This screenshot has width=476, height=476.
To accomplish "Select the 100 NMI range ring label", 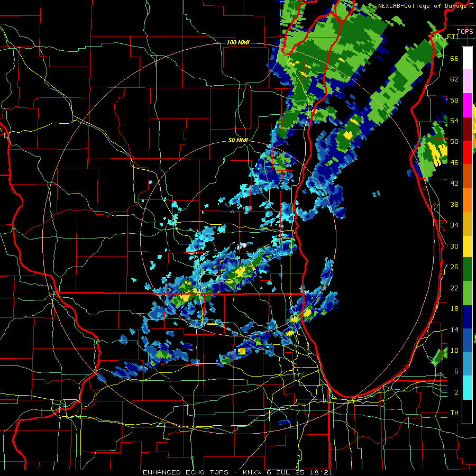I will point(237,42).
